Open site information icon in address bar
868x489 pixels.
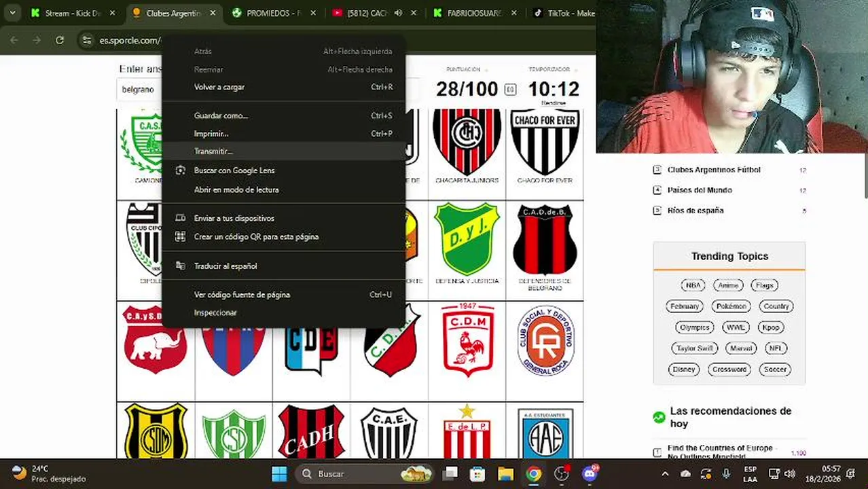(x=86, y=40)
